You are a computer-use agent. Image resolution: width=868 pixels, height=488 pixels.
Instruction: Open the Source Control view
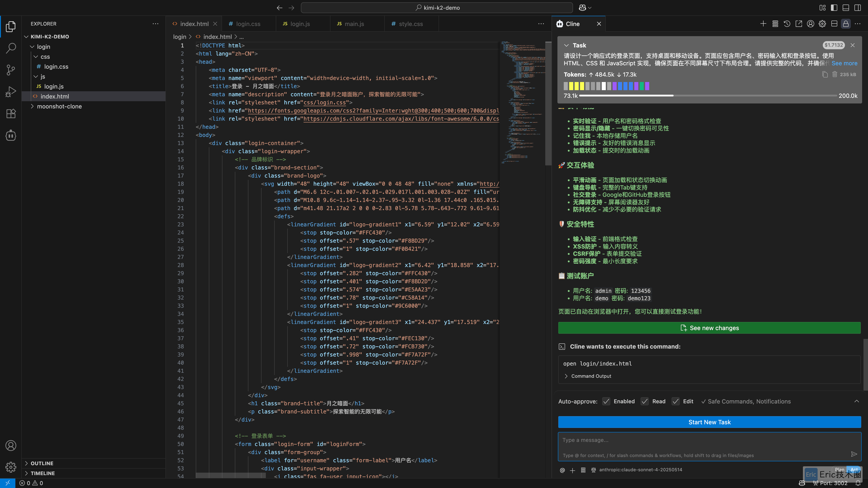(11, 70)
